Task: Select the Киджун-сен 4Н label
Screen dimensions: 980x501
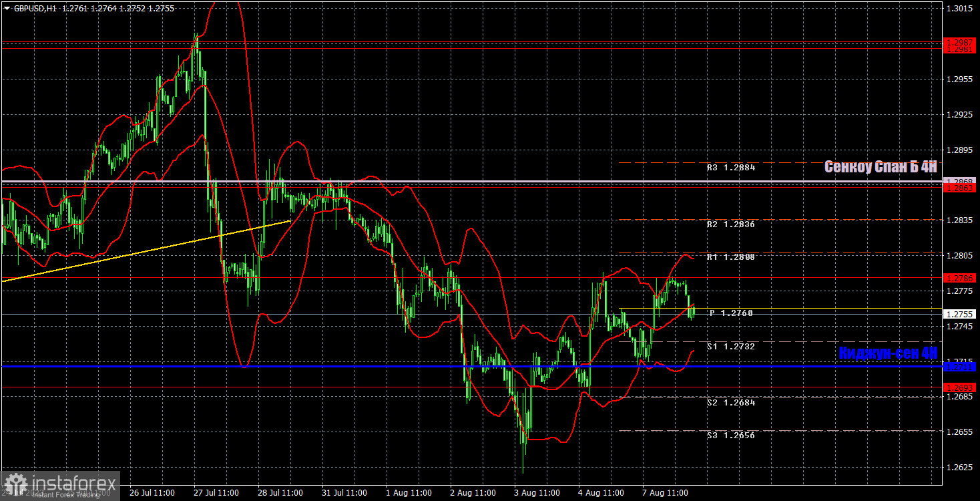Action: (x=888, y=353)
